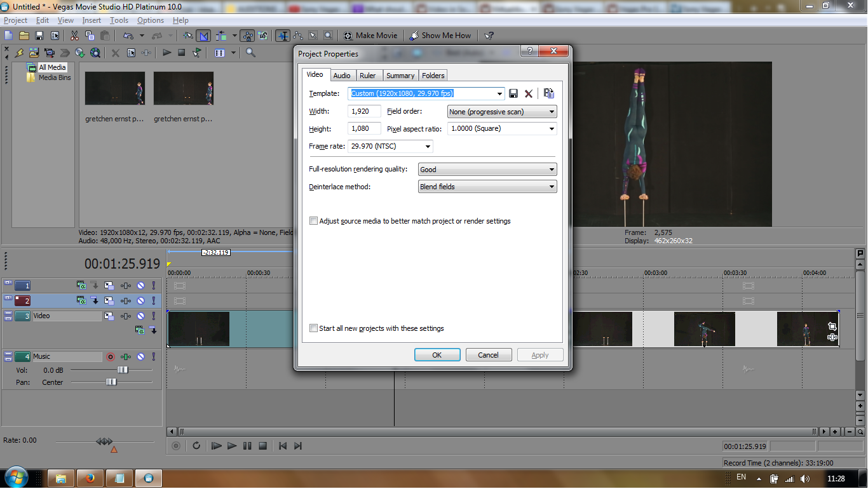Solo track 3 Video with exclamation icon
Image resolution: width=868 pixels, height=489 pixels.
(153, 316)
